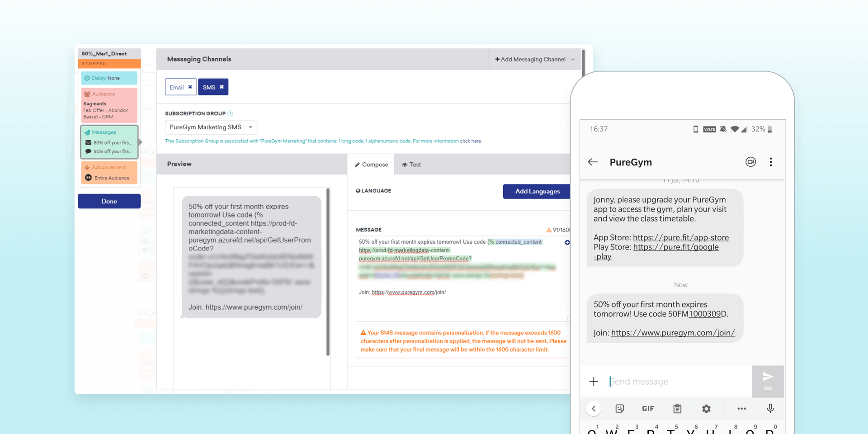
Task: Open the three-dot chat options menu
Action: pos(771,162)
